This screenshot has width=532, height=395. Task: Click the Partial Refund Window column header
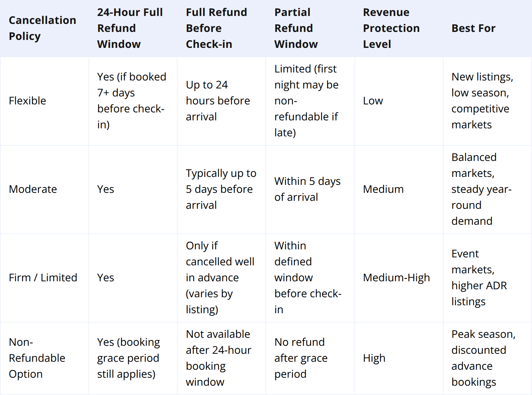click(x=296, y=28)
